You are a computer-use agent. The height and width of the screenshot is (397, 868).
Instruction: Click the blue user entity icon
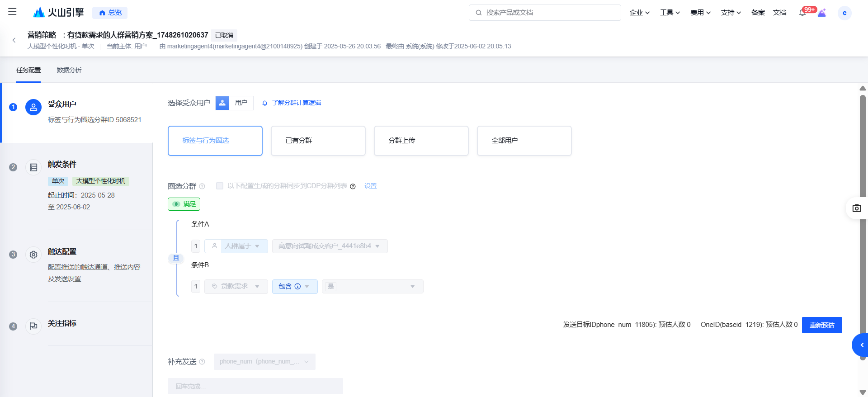(222, 103)
